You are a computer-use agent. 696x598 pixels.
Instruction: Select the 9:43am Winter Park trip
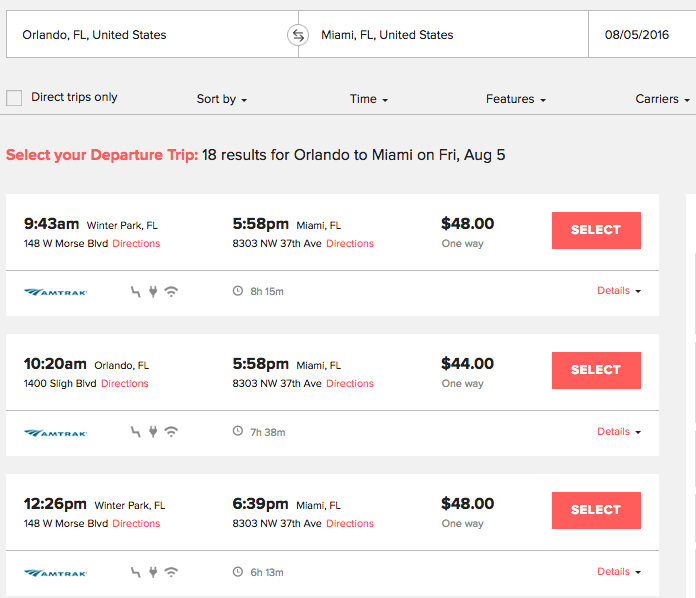(x=596, y=230)
